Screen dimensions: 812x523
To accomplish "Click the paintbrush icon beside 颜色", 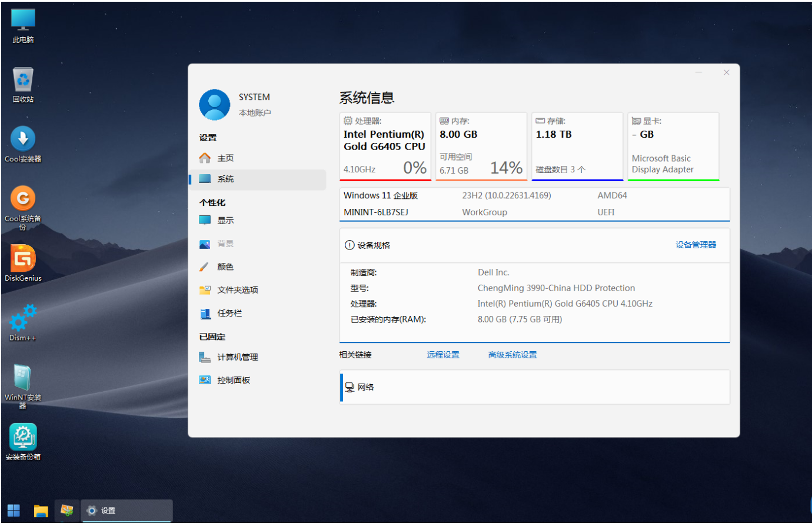I will (204, 267).
